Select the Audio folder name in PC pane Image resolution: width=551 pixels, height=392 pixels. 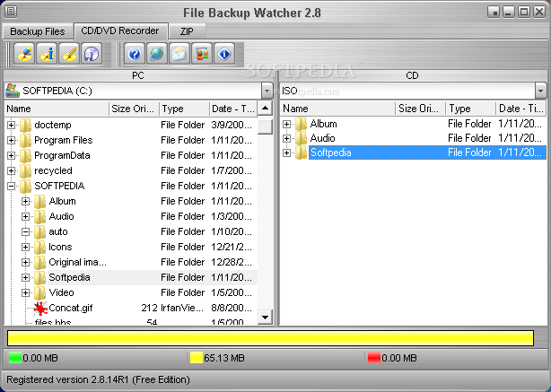click(x=62, y=217)
